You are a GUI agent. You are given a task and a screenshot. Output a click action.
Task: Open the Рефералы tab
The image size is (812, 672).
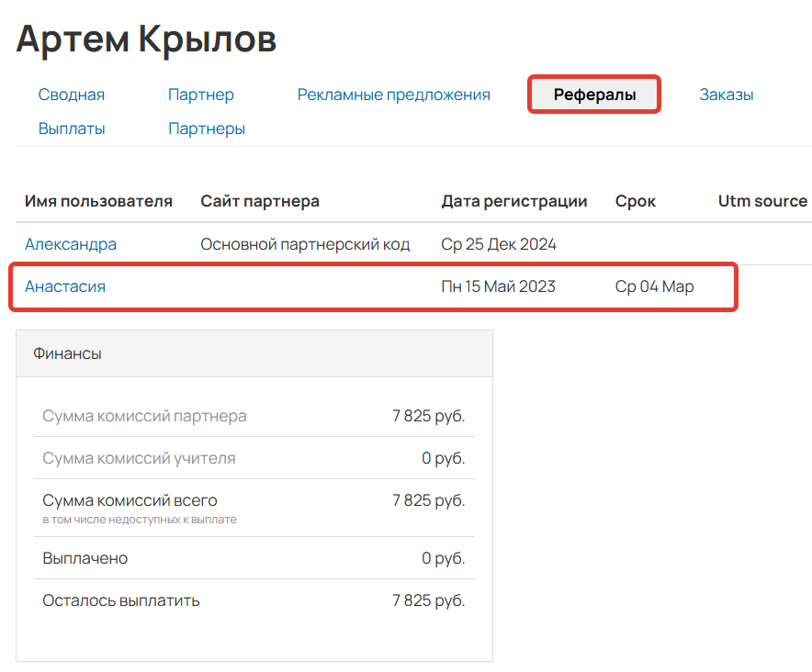(x=592, y=94)
